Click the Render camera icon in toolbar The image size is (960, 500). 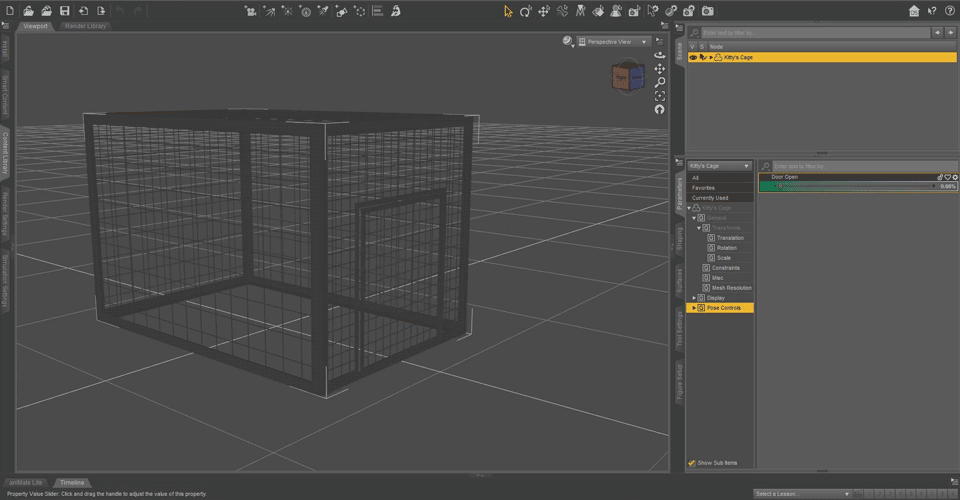tap(708, 11)
